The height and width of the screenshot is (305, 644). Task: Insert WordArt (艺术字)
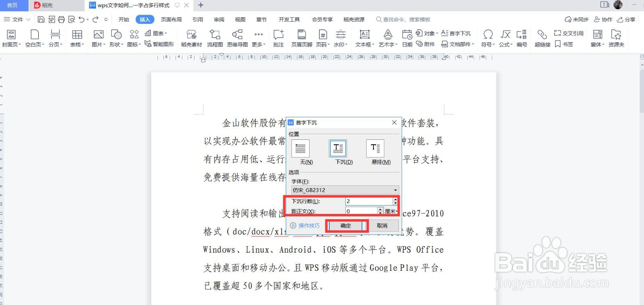pyautogui.click(x=388, y=38)
